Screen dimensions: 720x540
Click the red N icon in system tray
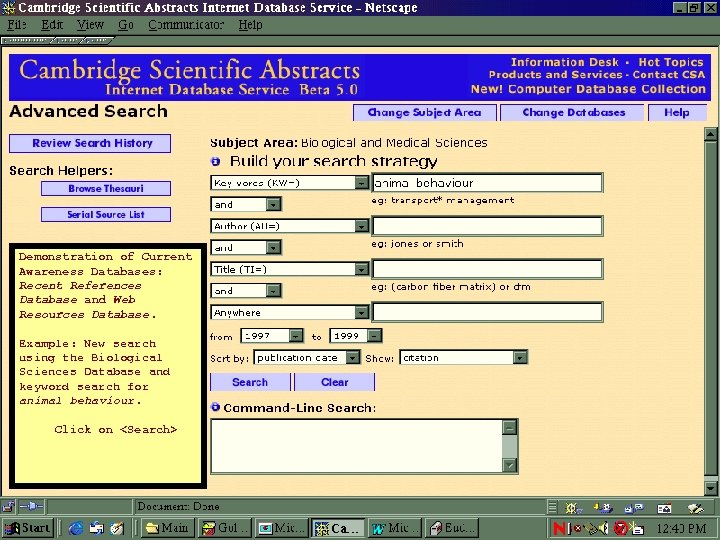[x=559, y=528]
